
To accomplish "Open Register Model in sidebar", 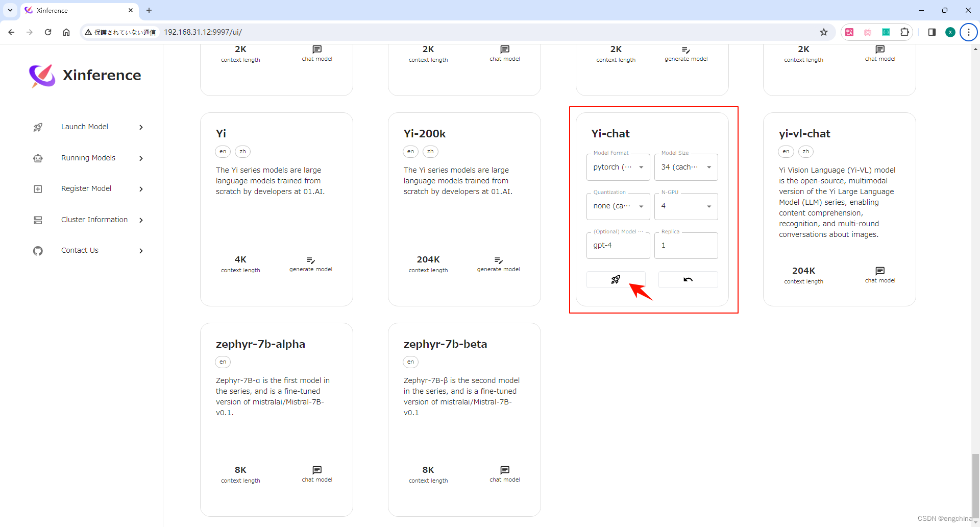I will tap(86, 188).
